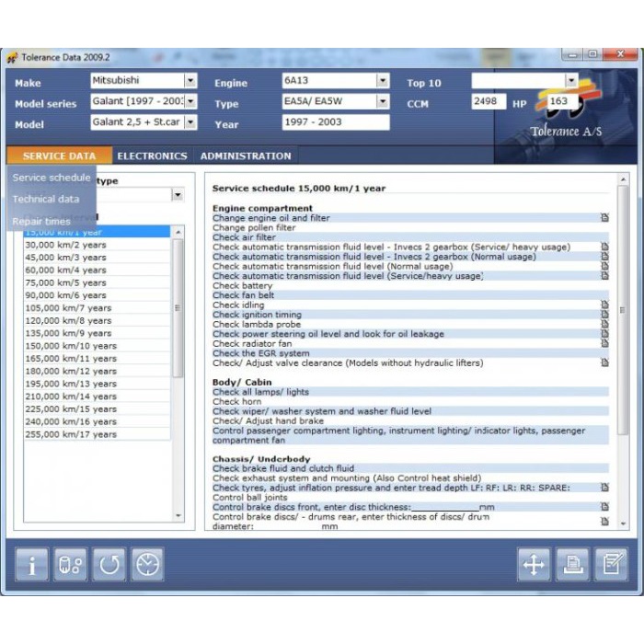Click the Check the EGR system line
644x644 pixels.
410,353
